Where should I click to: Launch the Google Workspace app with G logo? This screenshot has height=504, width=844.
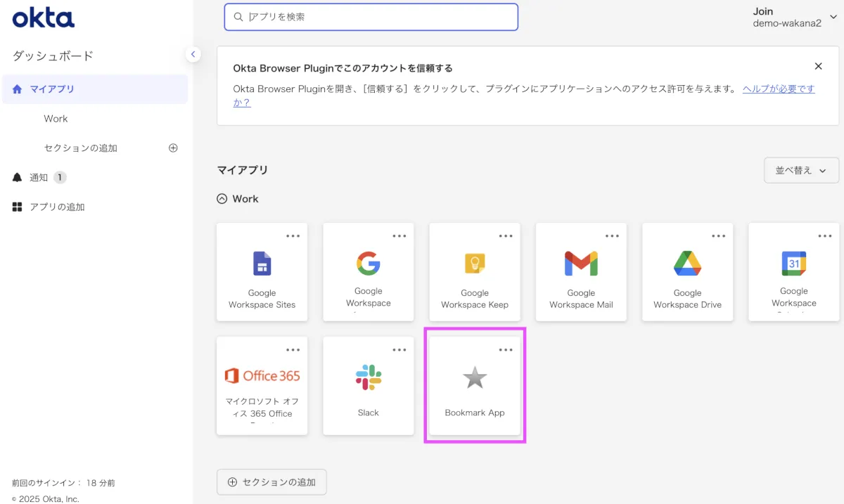tap(369, 272)
